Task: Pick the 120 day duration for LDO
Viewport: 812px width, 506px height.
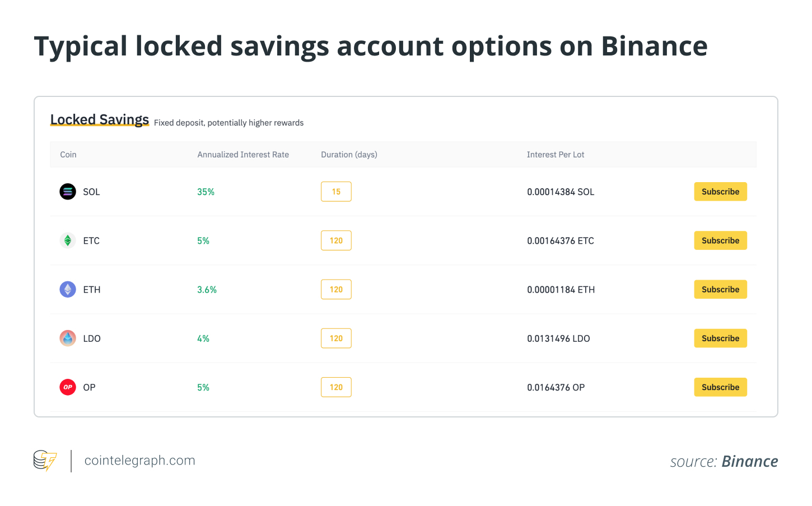Action: pyautogui.click(x=336, y=338)
